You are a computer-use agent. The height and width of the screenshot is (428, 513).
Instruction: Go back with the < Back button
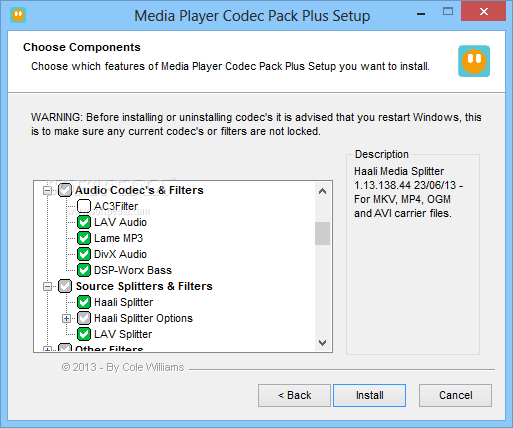(294, 395)
